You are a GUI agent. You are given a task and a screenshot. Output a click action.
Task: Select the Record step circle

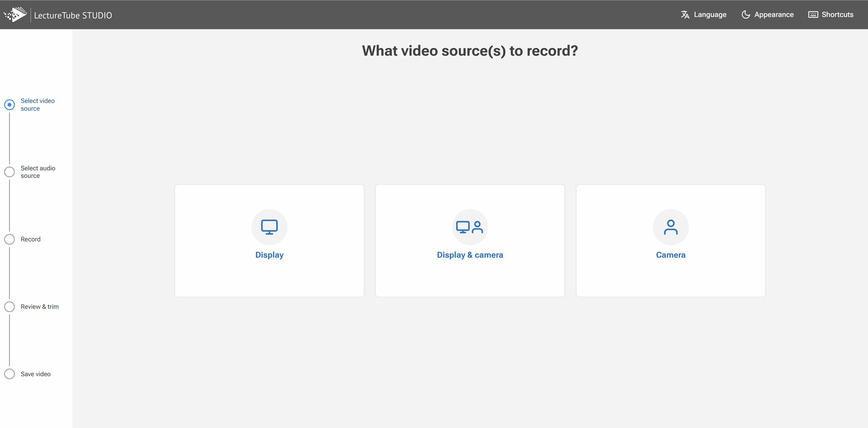[9, 239]
